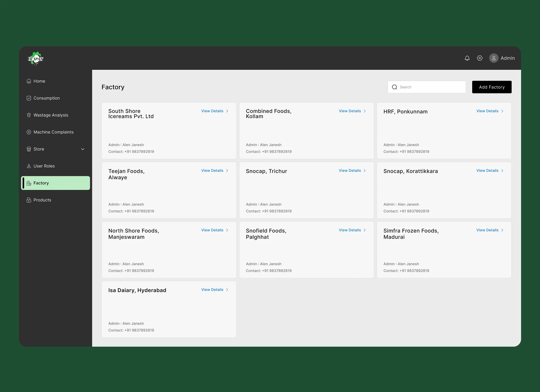Open the Isa Daiary, Hyderabad details chevron
This screenshot has height=392, width=540.
pyautogui.click(x=227, y=290)
